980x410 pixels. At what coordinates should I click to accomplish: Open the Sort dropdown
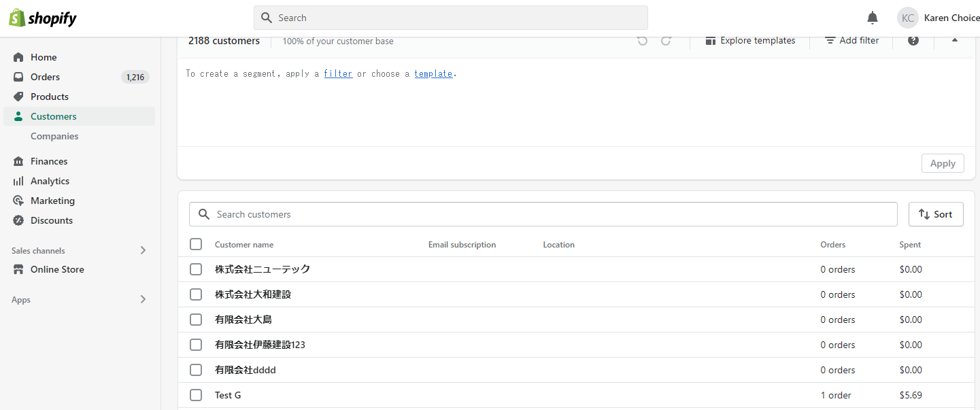click(x=936, y=214)
